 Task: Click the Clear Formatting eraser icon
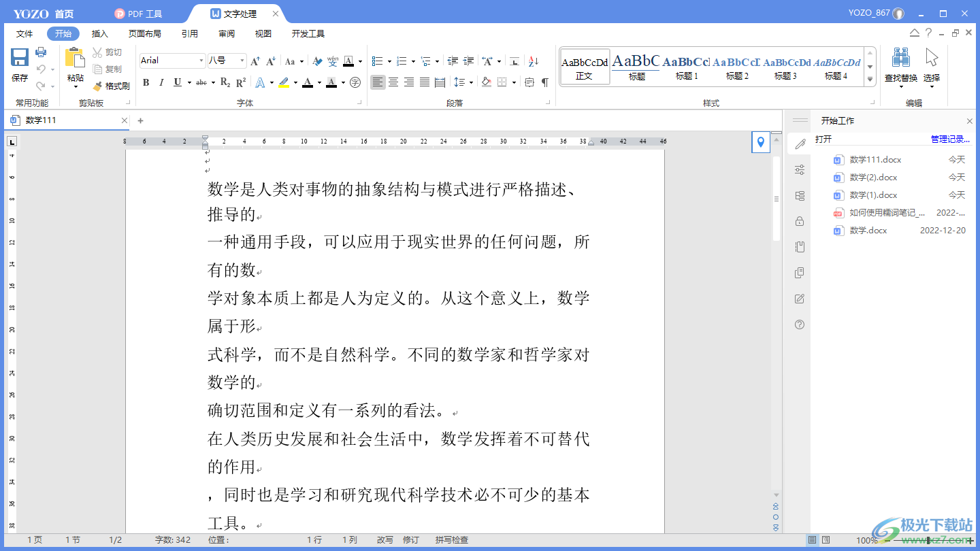tap(317, 61)
